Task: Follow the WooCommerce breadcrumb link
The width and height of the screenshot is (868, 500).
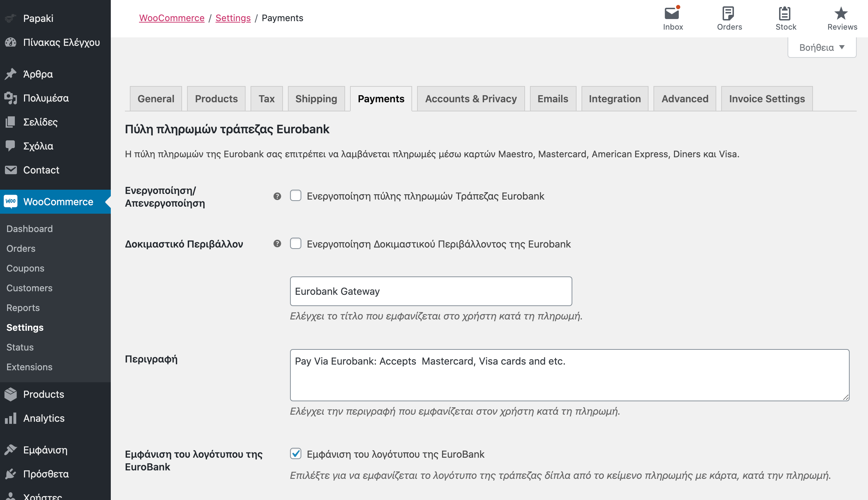Action: click(172, 18)
